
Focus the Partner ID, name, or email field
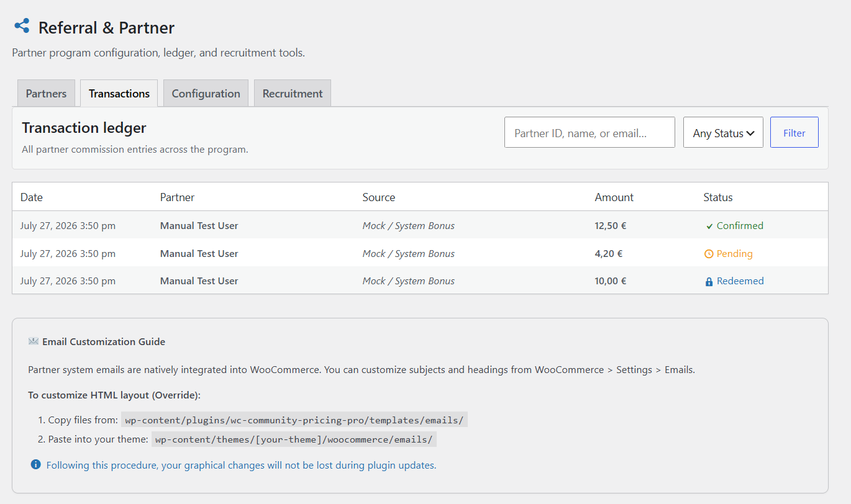point(589,132)
